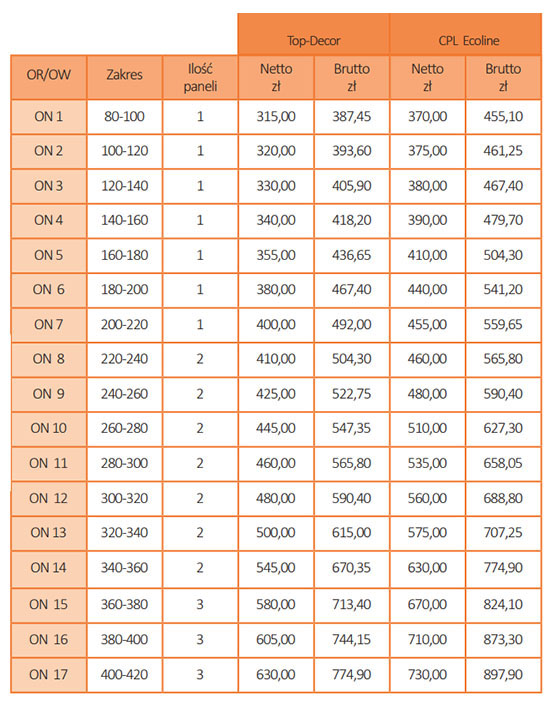Click the CPL Ecoline netto price 440,00

coord(427,290)
